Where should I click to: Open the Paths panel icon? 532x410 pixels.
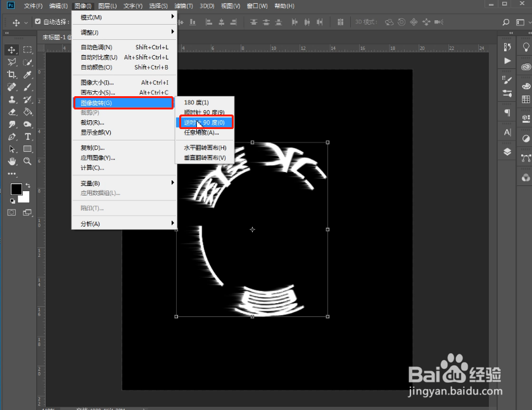click(x=526, y=158)
